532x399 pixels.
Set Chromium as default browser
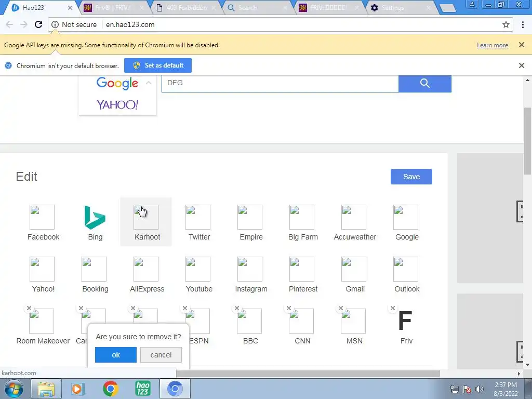tap(158, 65)
